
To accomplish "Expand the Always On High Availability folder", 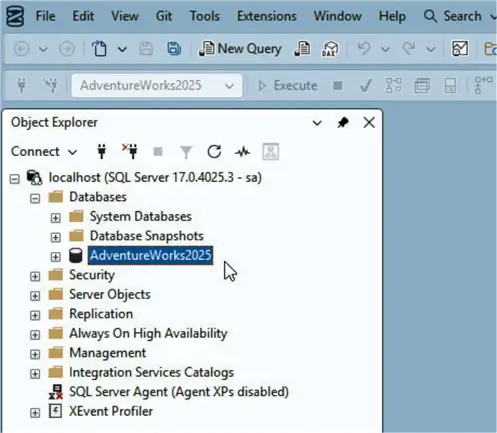I will pyautogui.click(x=35, y=335).
